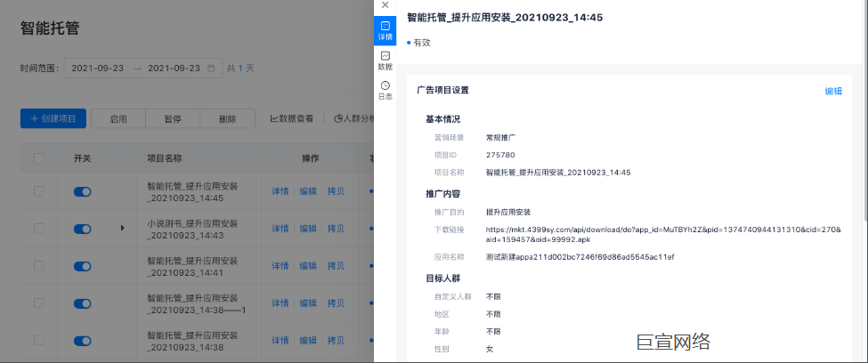The width and height of the screenshot is (868, 363).
Task: Tick checkbox for row 小说测书_提升应用安装_20210923_14:43
Action: coord(39,229)
